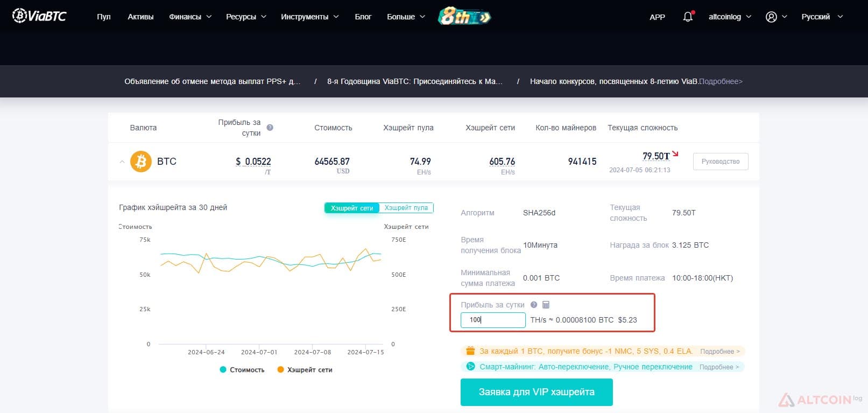Open the 8th anniversary banner icon

tap(464, 17)
